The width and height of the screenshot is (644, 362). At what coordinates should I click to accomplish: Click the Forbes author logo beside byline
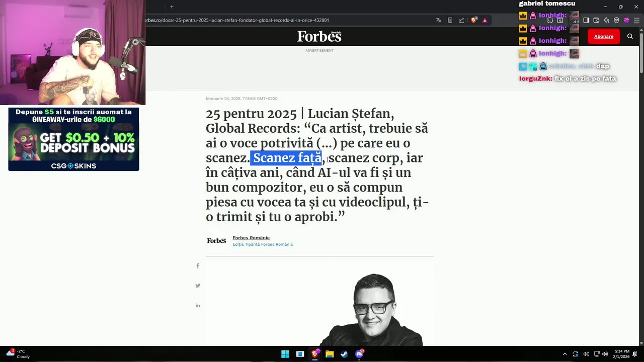point(216,241)
